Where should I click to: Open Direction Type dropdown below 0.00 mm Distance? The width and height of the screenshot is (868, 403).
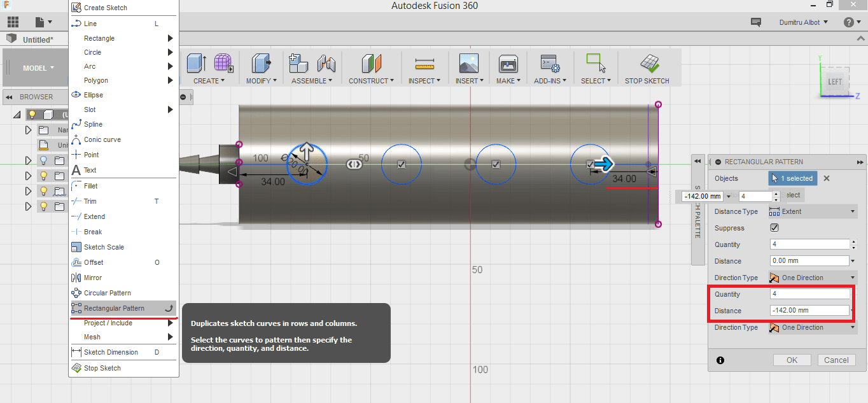(x=813, y=278)
